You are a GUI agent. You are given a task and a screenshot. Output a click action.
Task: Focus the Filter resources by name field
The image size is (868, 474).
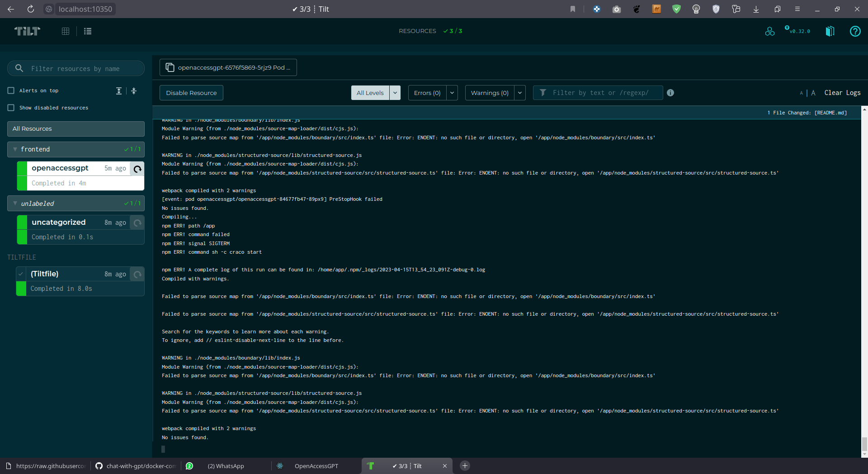pos(76,68)
